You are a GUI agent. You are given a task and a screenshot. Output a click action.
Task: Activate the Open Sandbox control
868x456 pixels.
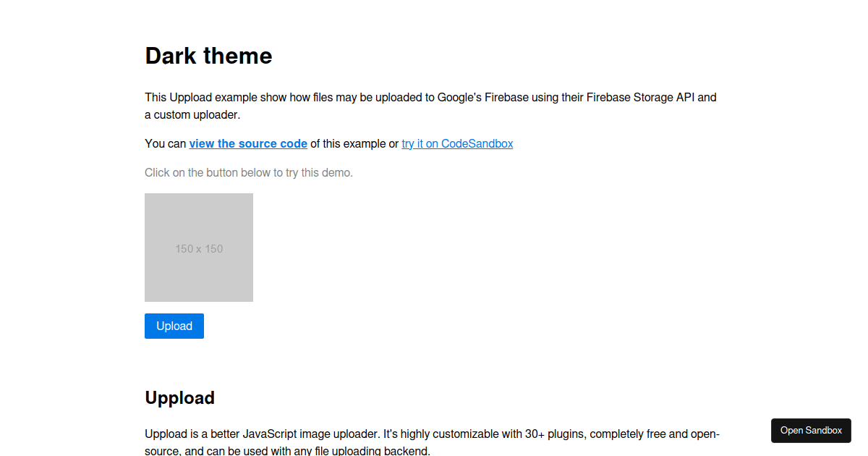[811, 431]
